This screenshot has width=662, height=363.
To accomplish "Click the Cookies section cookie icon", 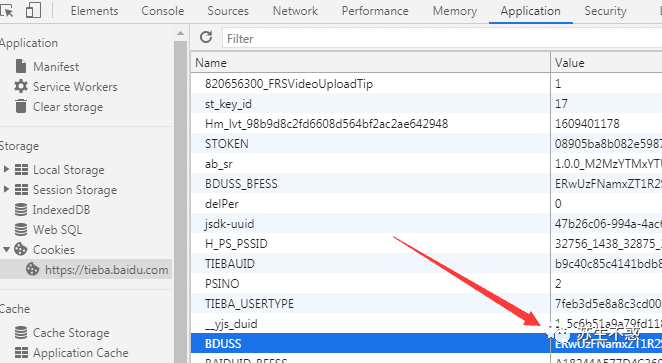I will coord(21,249).
